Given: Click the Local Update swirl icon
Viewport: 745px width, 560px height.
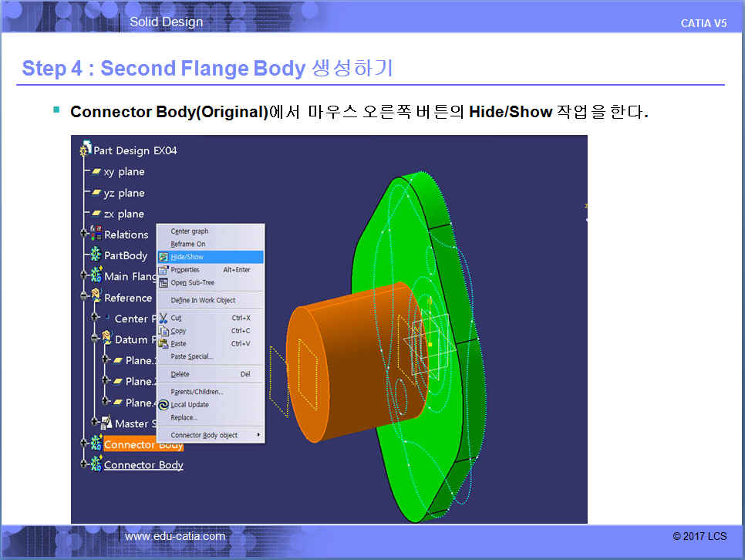Looking at the screenshot, I should tap(163, 405).
